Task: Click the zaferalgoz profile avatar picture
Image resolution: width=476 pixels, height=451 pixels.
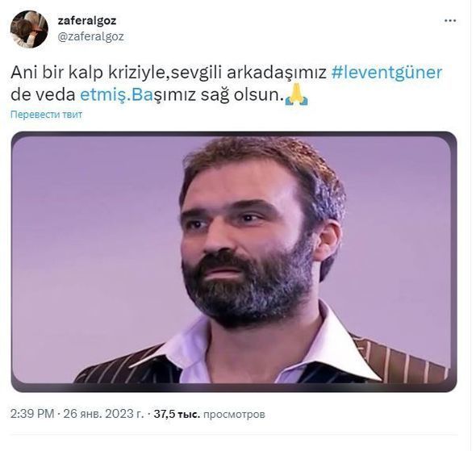Action: coord(29,29)
